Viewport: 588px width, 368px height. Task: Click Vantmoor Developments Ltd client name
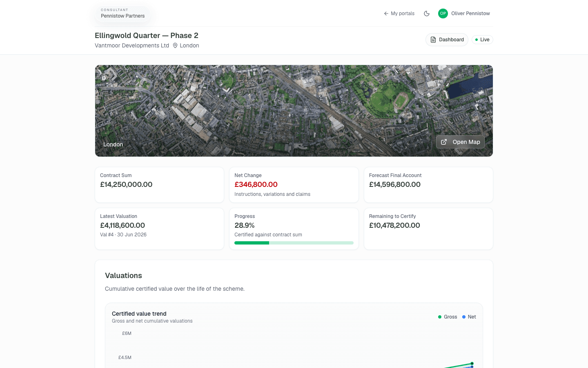point(132,45)
